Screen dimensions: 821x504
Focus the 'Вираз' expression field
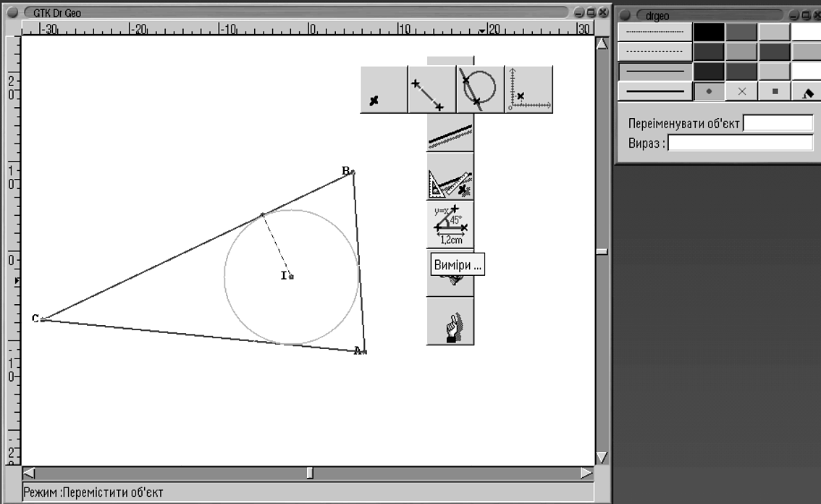[740, 143]
